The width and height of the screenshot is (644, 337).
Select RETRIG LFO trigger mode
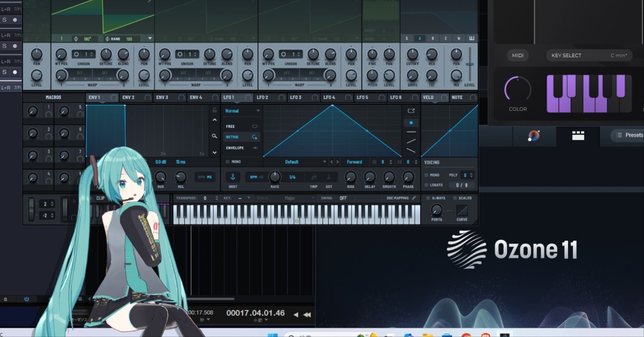coord(241,137)
